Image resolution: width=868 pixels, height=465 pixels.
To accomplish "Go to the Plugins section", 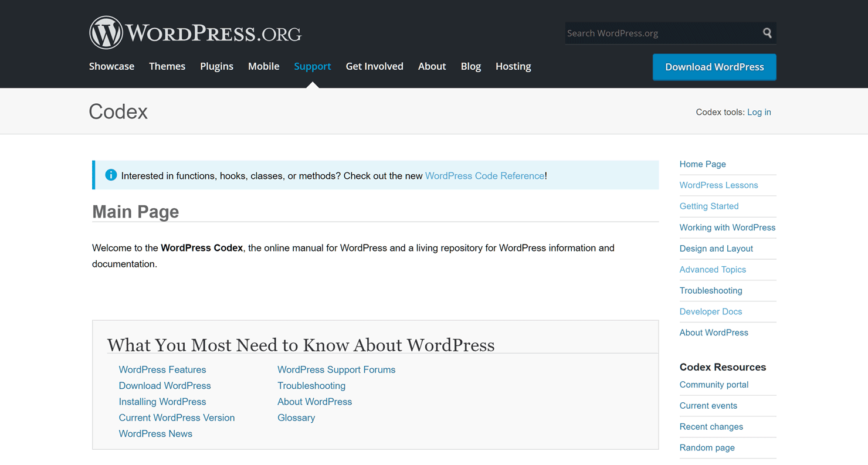I will 216,66.
